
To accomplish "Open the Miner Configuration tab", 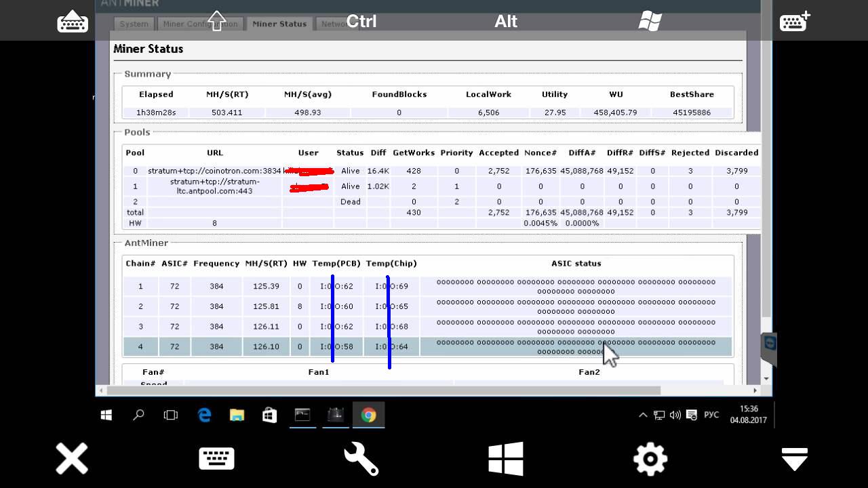I will (x=201, y=24).
